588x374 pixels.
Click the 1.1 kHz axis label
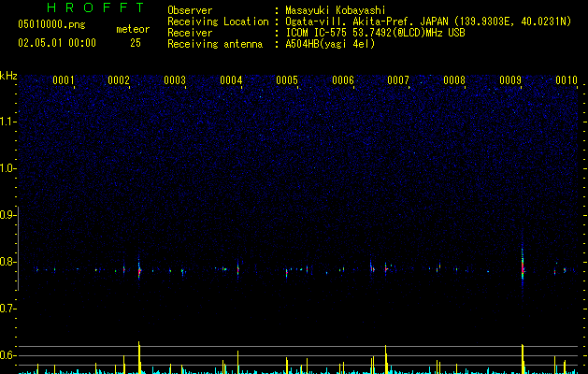[x=8, y=122]
